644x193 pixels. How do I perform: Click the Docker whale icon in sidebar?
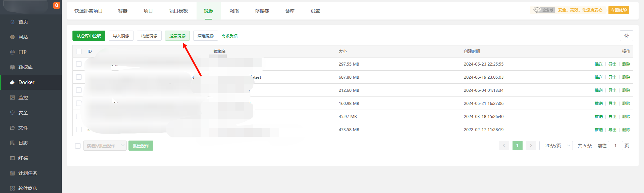pyautogui.click(x=12, y=82)
